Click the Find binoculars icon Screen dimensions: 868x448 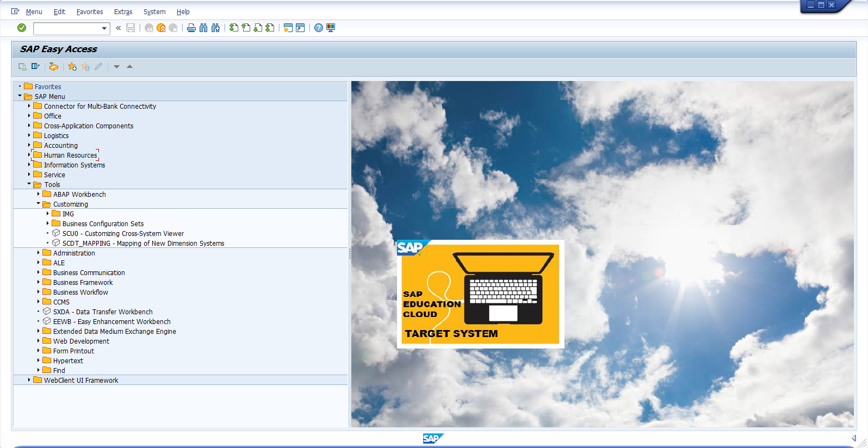(203, 28)
